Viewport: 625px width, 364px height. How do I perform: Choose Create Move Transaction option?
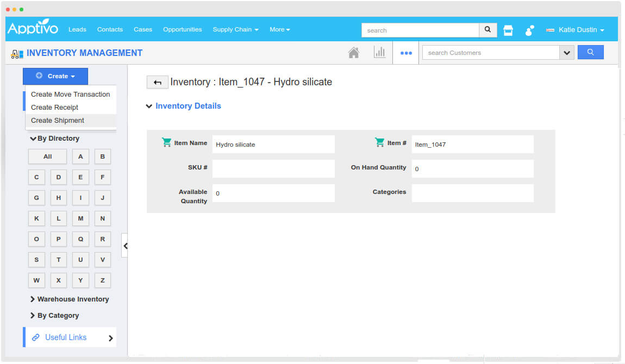click(70, 95)
